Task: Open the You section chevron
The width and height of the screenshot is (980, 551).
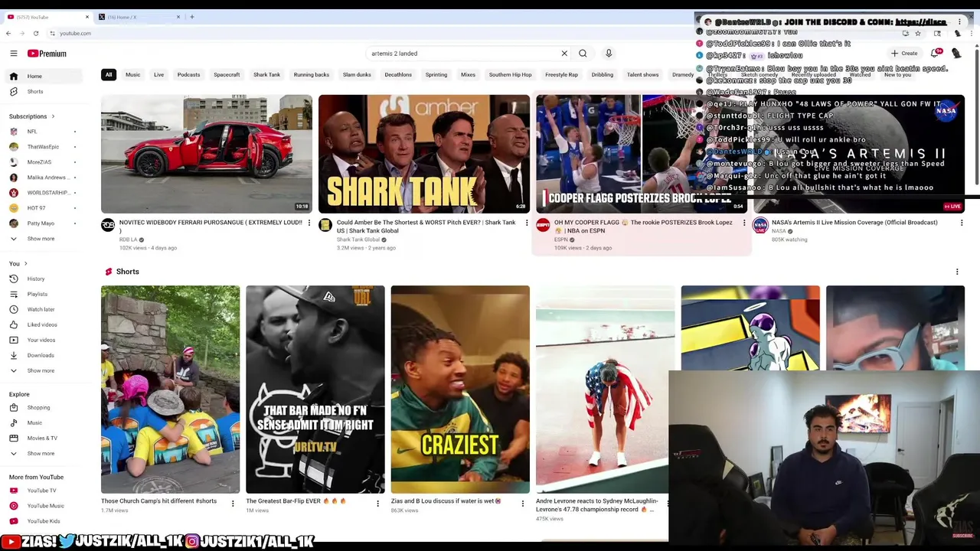Action: 26,264
